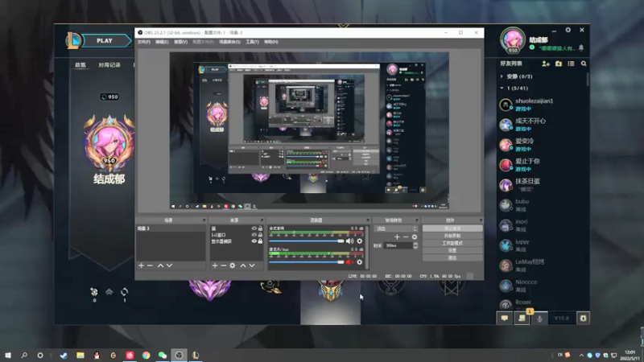Show hidden system tray icons chevron
644x362 pixels.
tap(581, 355)
